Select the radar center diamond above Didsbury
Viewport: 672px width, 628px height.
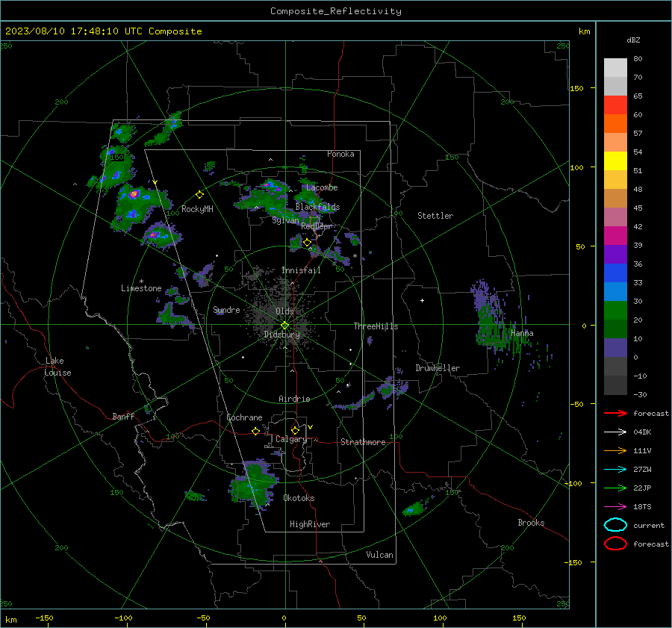[284, 326]
